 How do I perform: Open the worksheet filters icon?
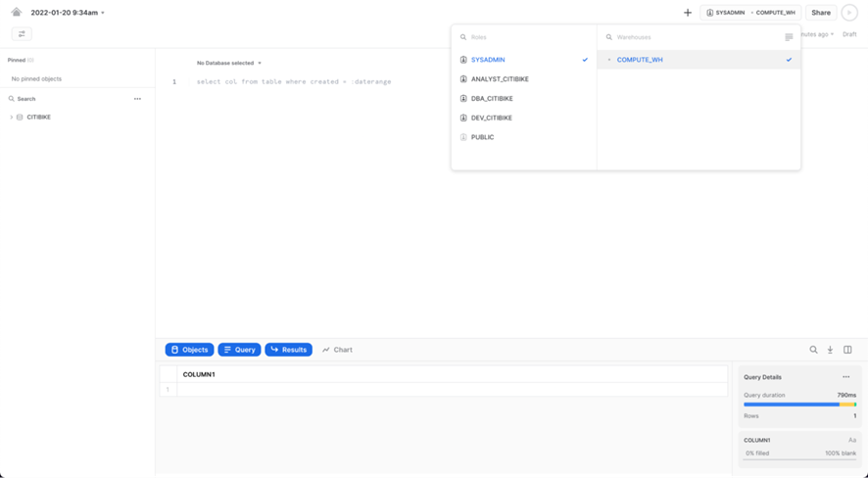22,34
